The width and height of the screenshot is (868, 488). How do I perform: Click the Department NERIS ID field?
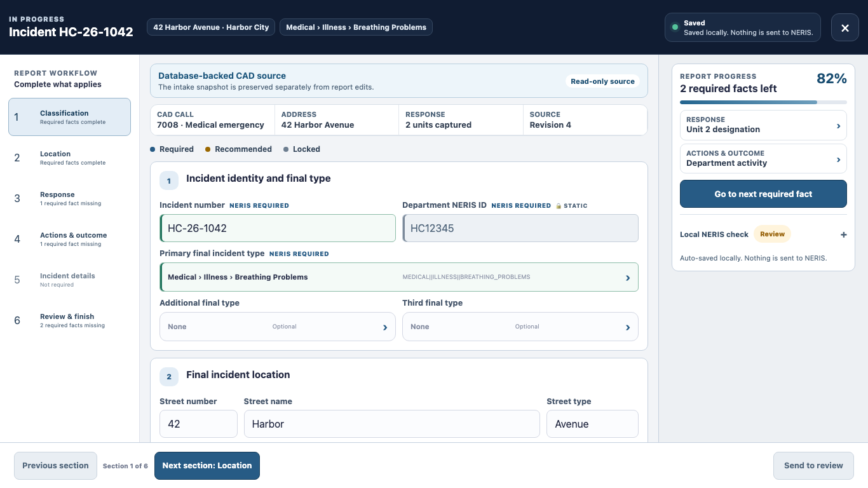point(520,228)
